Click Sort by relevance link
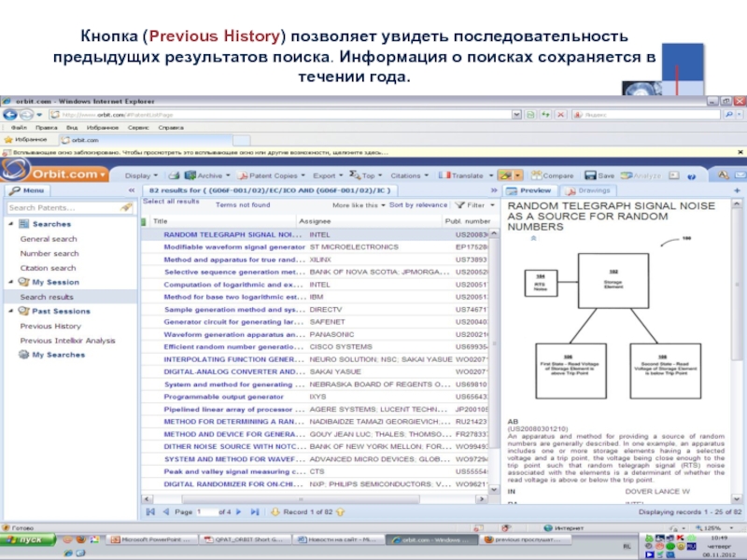The height and width of the screenshot is (560, 747). click(417, 204)
